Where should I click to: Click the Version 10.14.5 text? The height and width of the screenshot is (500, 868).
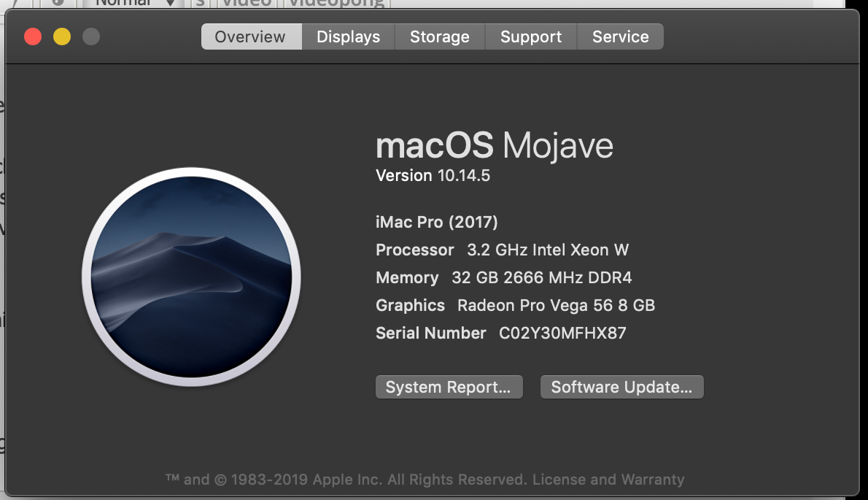point(433,175)
